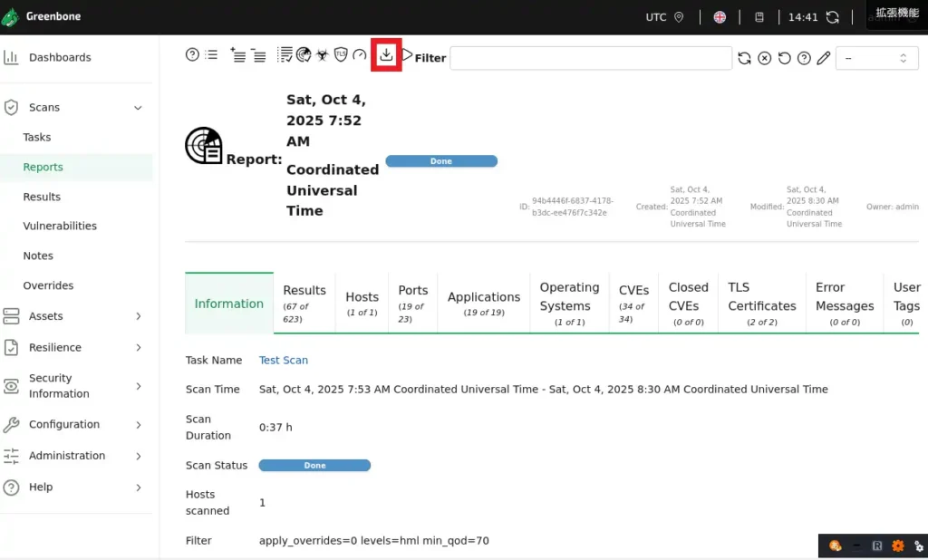Click the biohazard vulnerabilities icon
The image size is (928, 560).
[x=322, y=55]
